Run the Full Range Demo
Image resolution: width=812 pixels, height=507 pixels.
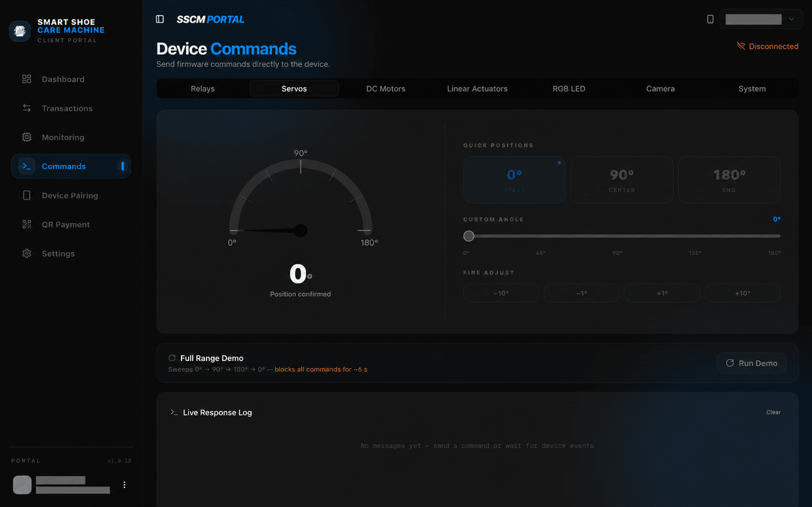pos(751,363)
